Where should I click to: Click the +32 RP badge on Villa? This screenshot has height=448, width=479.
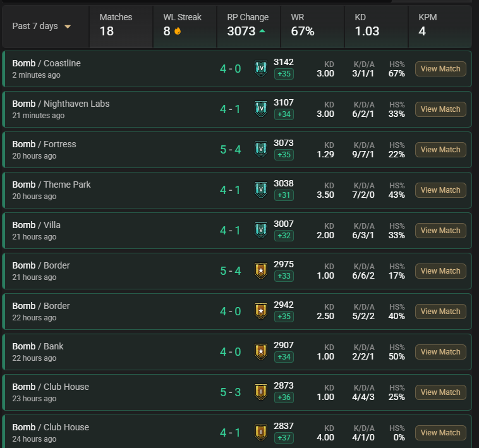284,236
